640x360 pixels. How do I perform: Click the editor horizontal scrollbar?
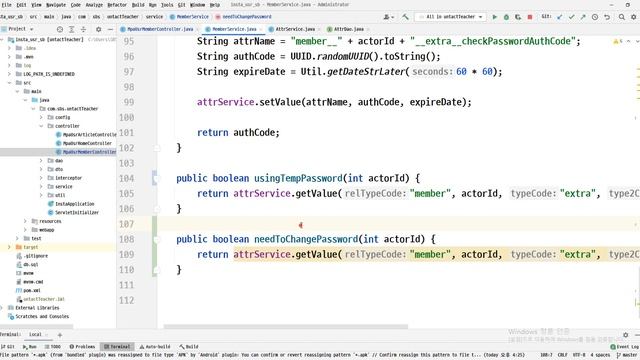(286, 327)
